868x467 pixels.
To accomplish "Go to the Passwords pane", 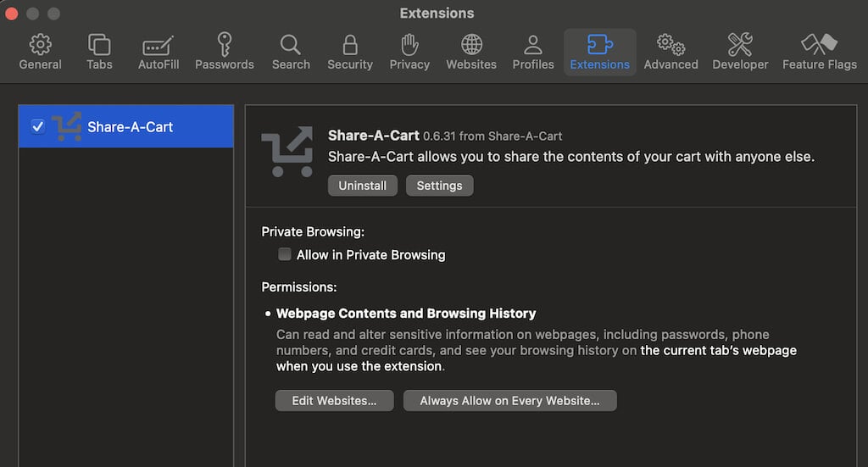I will click(225, 52).
